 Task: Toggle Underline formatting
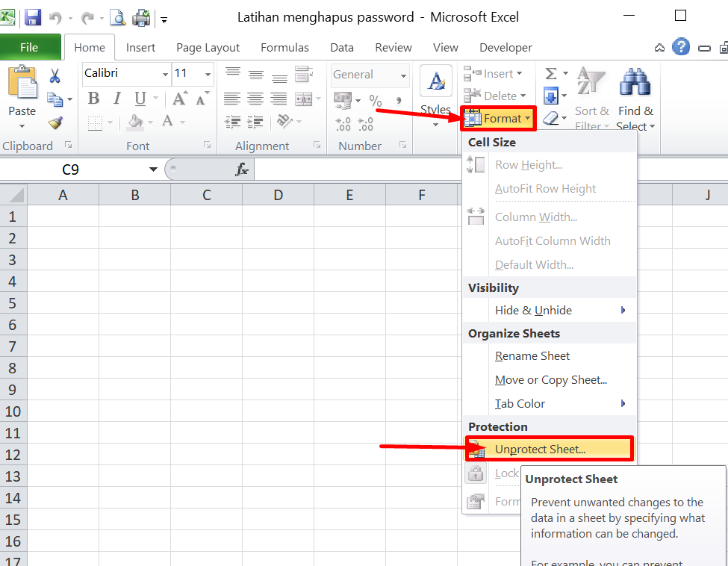coord(140,99)
